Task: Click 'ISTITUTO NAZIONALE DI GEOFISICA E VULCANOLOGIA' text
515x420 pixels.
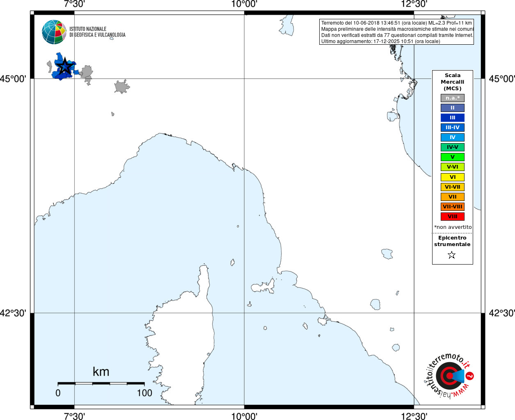Action: [97, 32]
